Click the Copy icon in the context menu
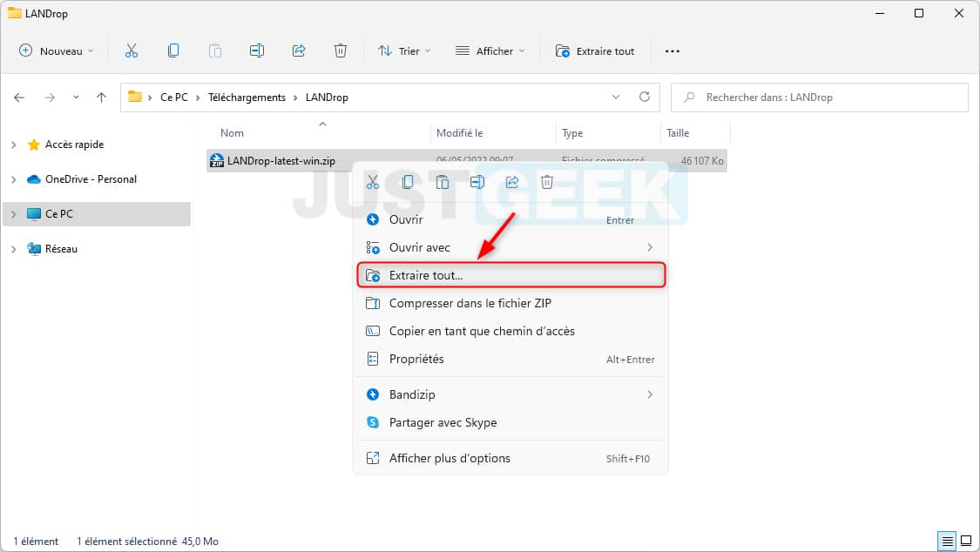This screenshot has width=980, height=552. point(408,182)
